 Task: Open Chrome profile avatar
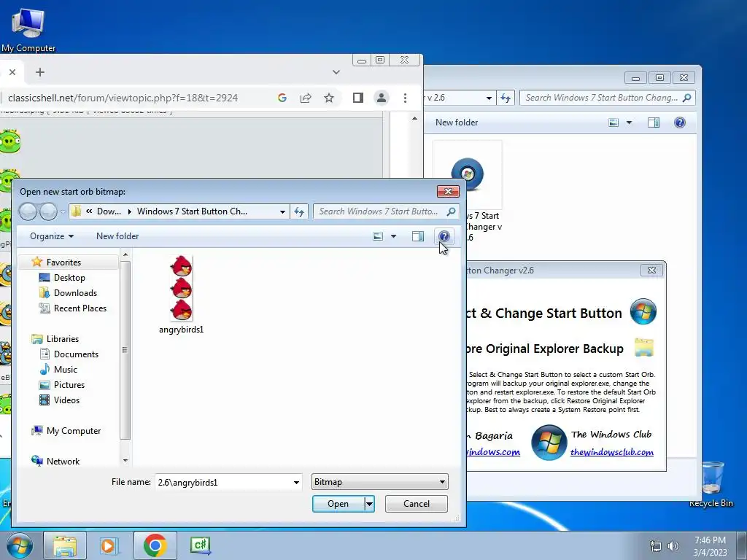pos(381,98)
